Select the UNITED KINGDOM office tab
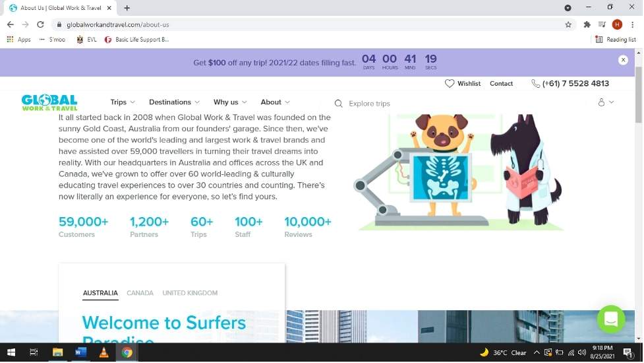Viewport: 644px width, 363px height. click(x=190, y=293)
